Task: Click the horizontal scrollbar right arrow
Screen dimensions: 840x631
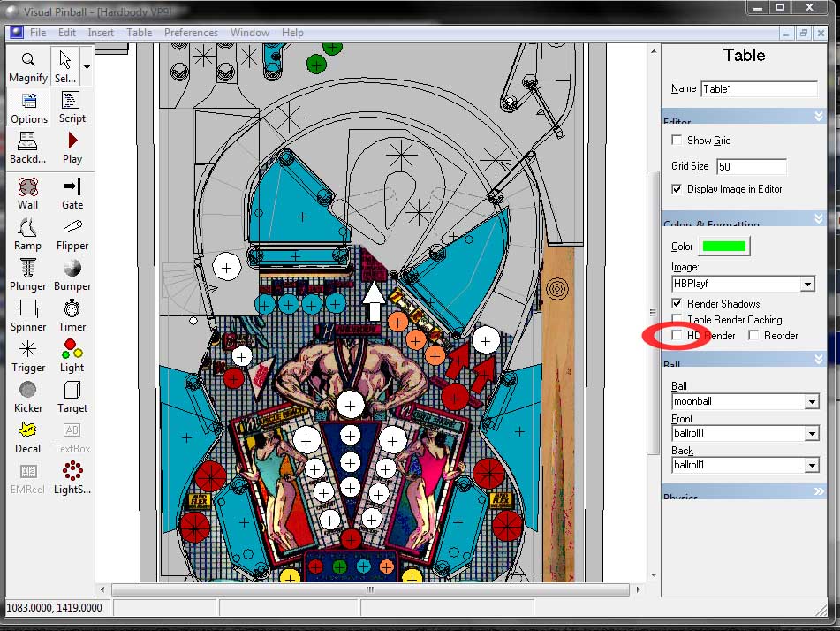Action: (x=638, y=589)
